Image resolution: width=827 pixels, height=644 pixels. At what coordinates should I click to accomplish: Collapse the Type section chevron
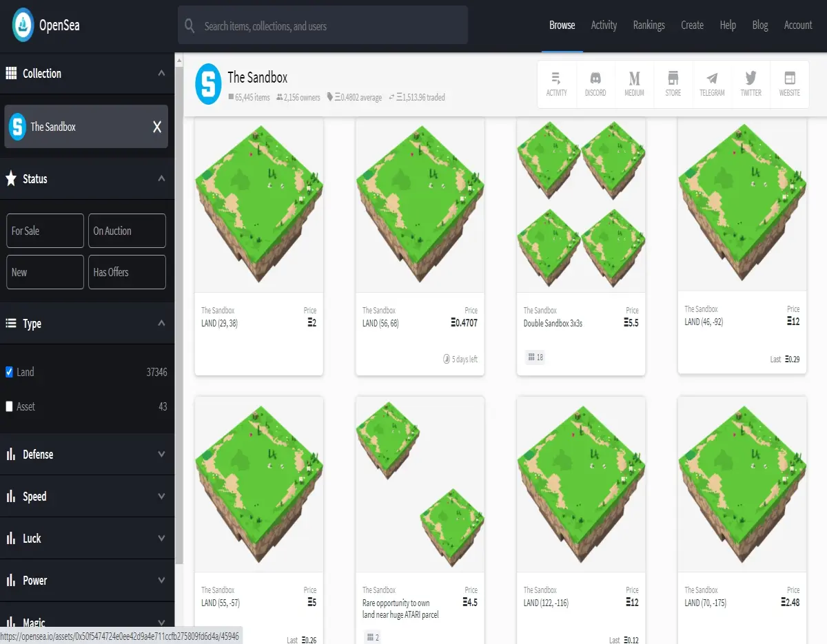pos(161,323)
